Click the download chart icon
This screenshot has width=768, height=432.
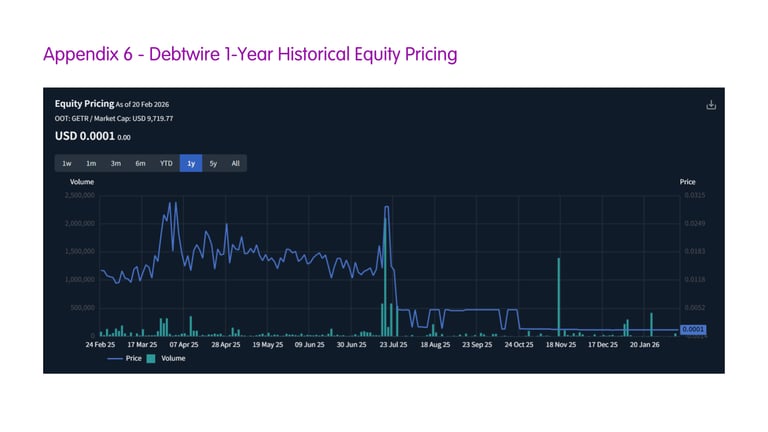click(x=711, y=105)
